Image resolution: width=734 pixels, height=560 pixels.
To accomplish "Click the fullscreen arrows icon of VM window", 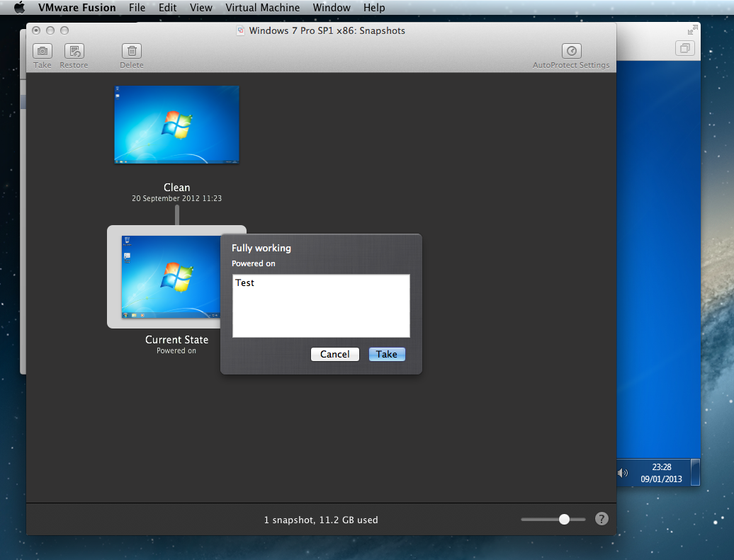I will tap(691, 30).
